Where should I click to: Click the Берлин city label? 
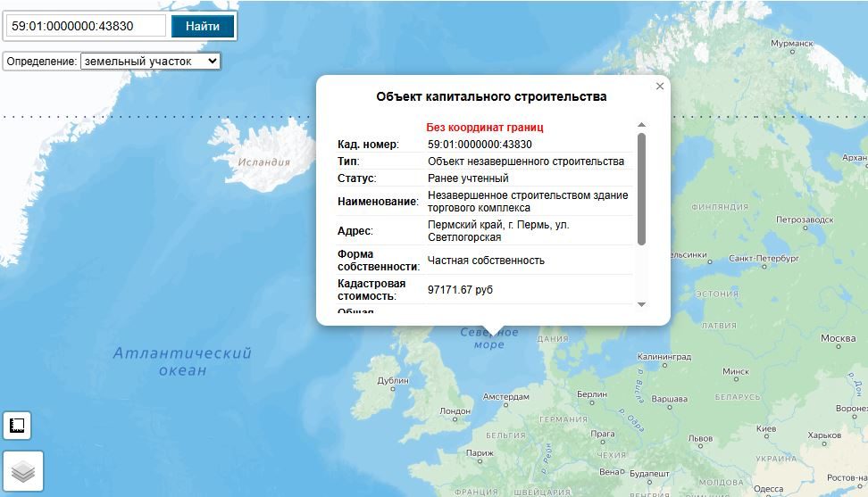pos(592,394)
